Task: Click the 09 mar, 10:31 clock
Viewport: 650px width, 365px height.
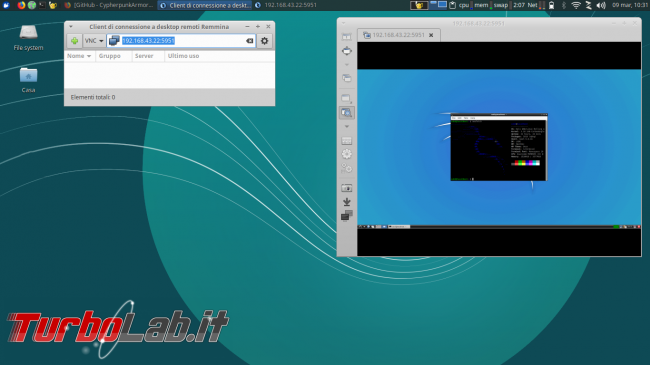Action: pyautogui.click(x=630, y=5)
